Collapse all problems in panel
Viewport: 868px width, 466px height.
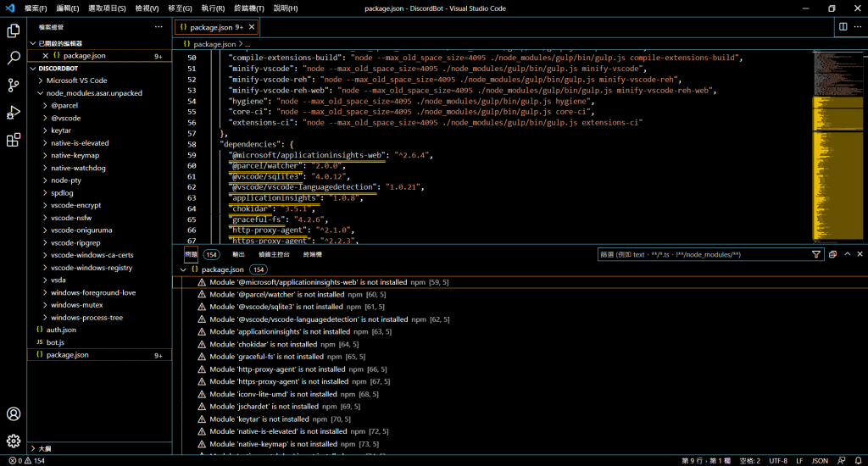pyautogui.click(x=832, y=254)
